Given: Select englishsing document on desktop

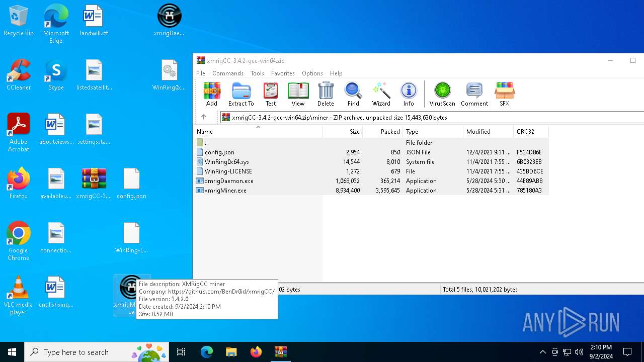Looking at the screenshot, I should click(56, 293).
